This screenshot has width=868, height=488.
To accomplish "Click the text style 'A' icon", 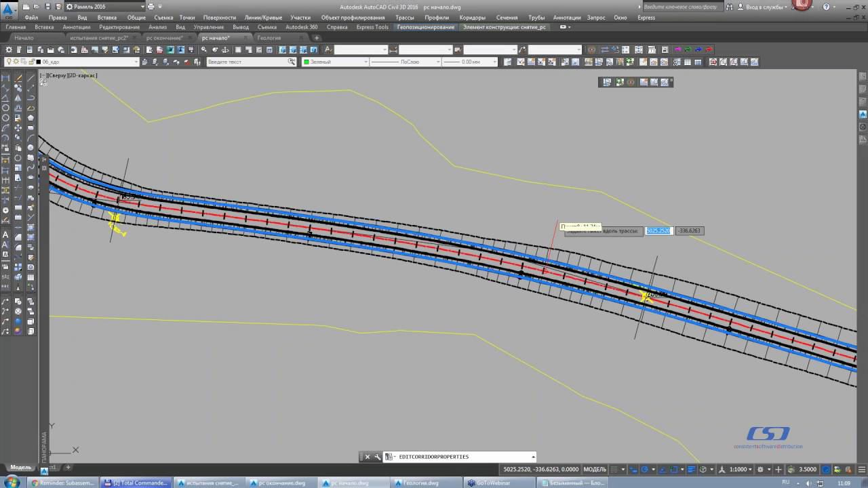I will 328,50.
